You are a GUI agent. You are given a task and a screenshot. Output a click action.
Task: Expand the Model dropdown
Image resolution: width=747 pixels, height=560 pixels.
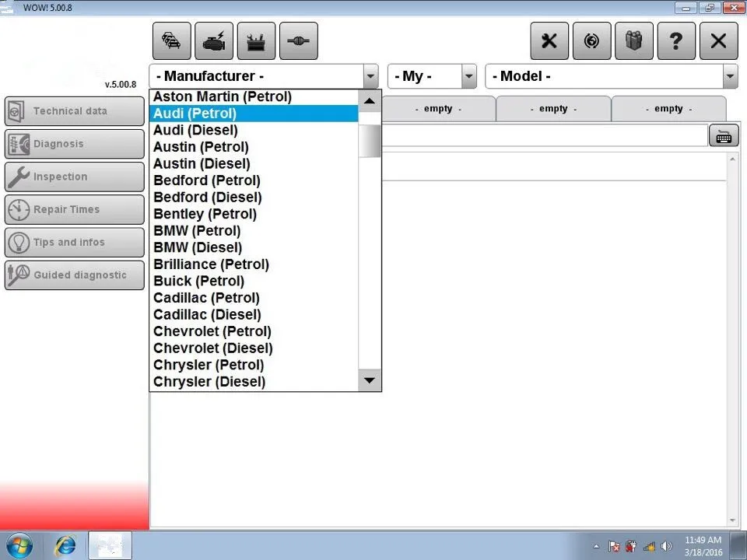pyautogui.click(x=730, y=76)
